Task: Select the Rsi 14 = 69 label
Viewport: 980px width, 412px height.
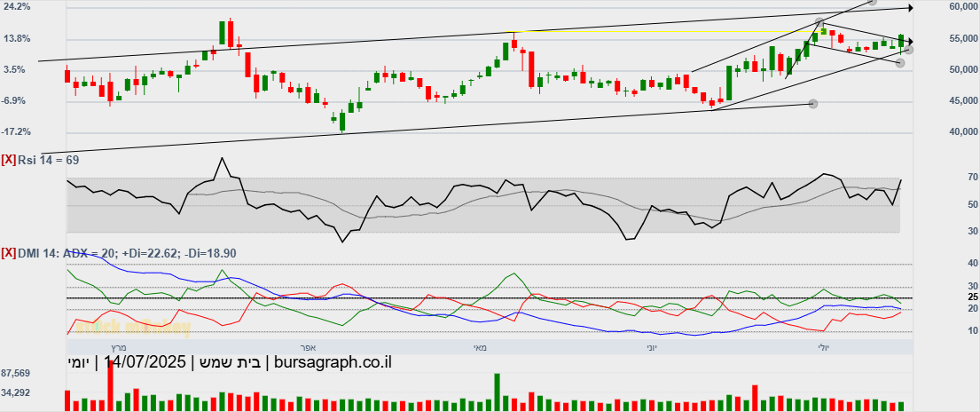Action: [x=49, y=161]
